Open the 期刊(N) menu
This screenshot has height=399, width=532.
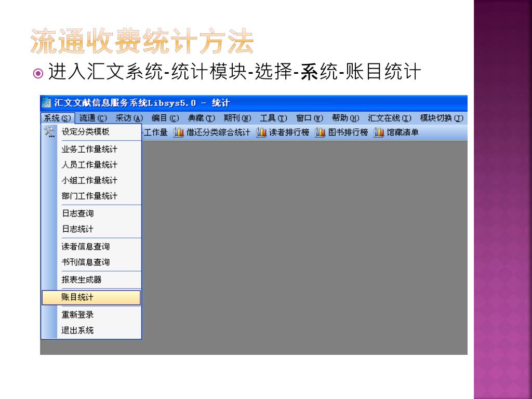237,118
